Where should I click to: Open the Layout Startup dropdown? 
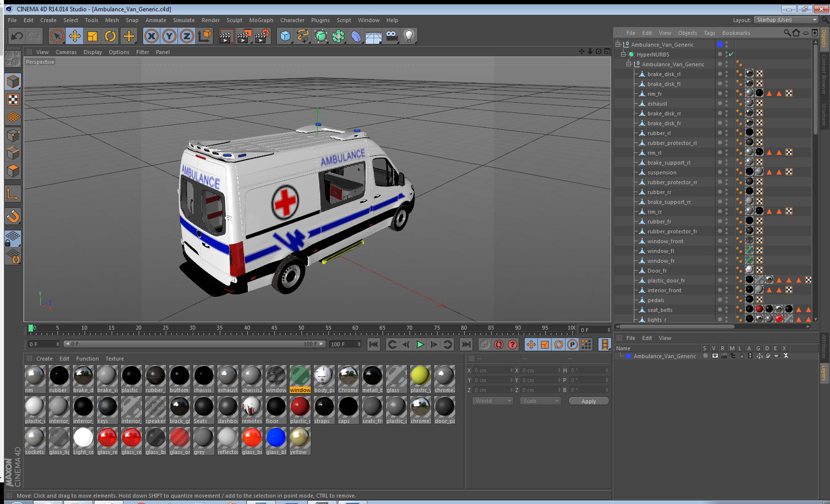[x=786, y=20]
